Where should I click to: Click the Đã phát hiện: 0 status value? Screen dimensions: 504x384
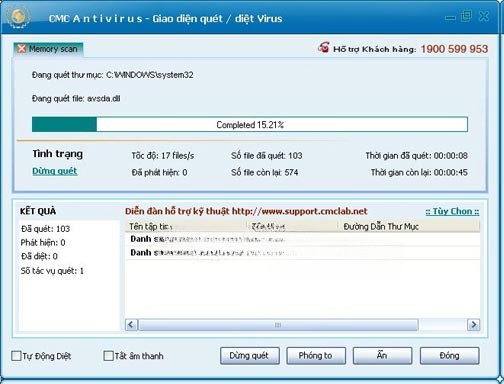point(159,173)
